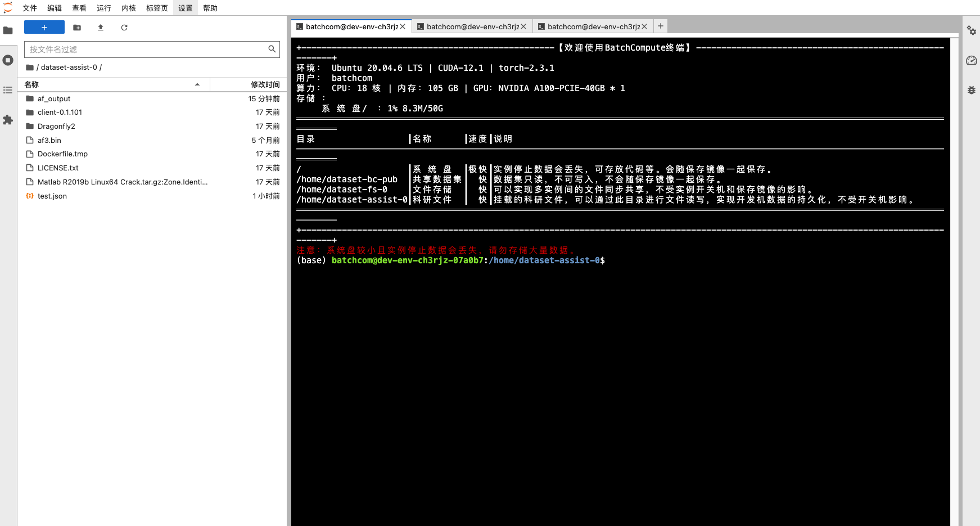Image resolution: width=980 pixels, height=526 pixels.
Task: Toggle the file browser sidebar folder icon
Action: coord(8,30)
